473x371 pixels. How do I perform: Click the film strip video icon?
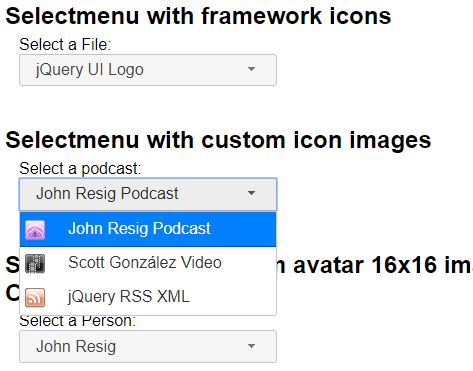[x=35, y=264]
